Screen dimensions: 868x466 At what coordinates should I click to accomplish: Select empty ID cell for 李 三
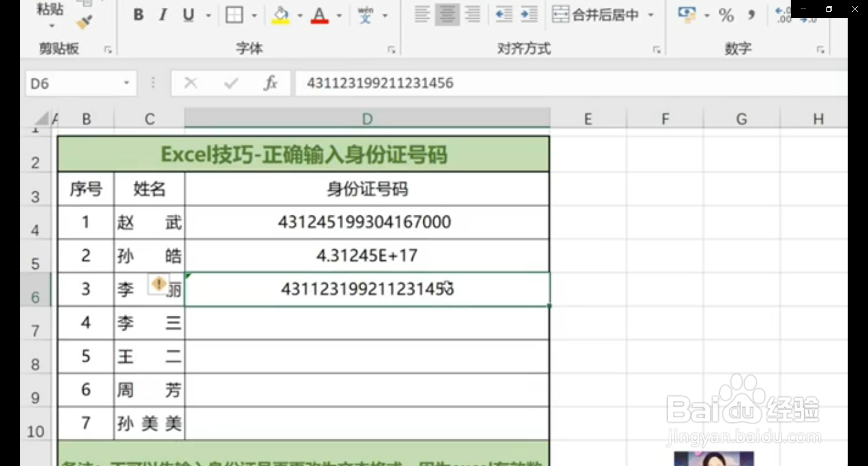point(367,323)
